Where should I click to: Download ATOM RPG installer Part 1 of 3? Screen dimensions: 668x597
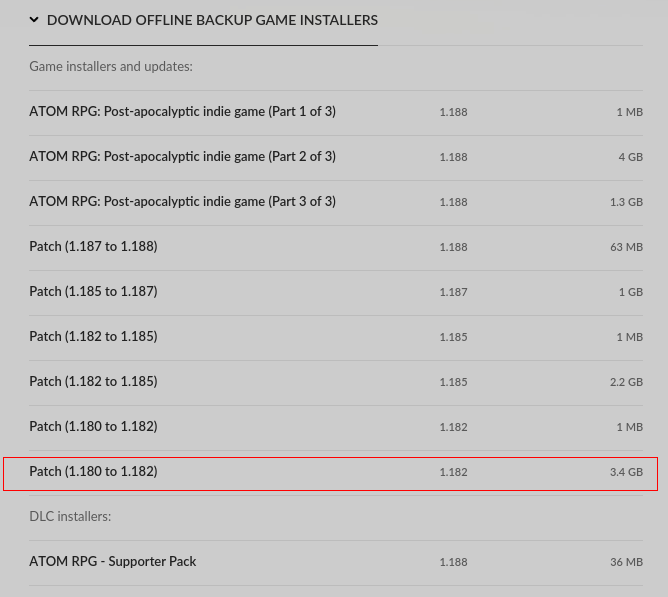pos(336,112)
